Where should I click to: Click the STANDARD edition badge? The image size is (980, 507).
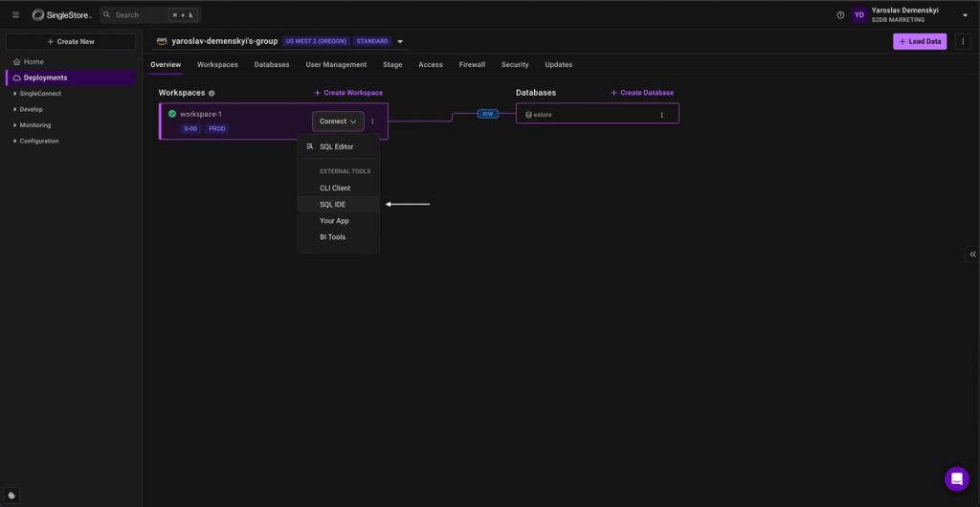coord(372,41)
